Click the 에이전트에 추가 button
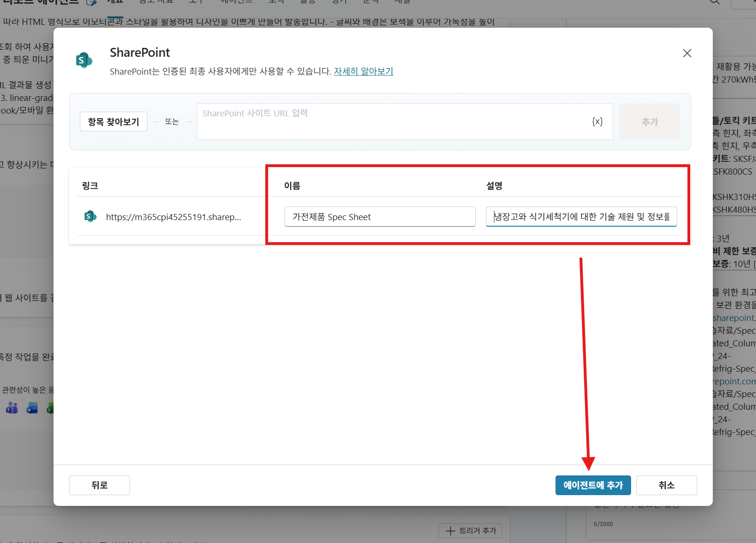 click(593, 485)
